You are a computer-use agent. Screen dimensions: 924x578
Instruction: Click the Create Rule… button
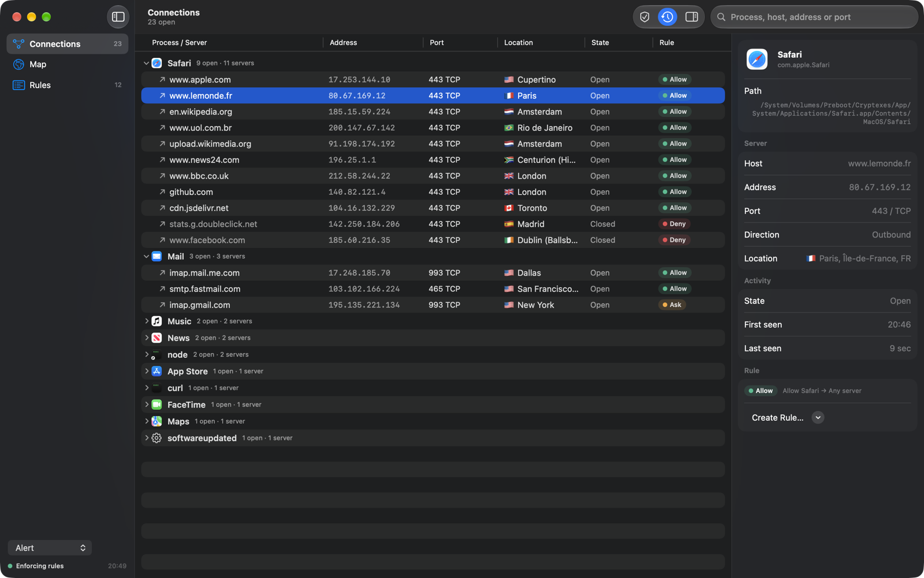777,418
